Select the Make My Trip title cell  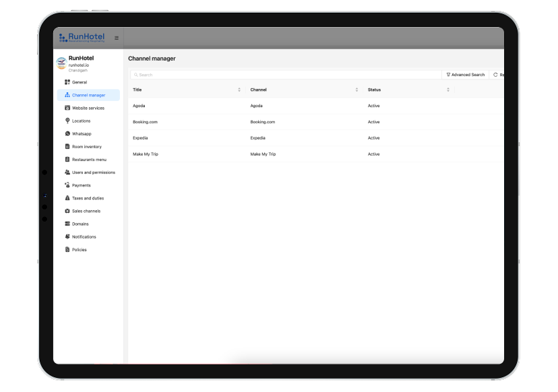pyautogui.click(x=146, y=154)
